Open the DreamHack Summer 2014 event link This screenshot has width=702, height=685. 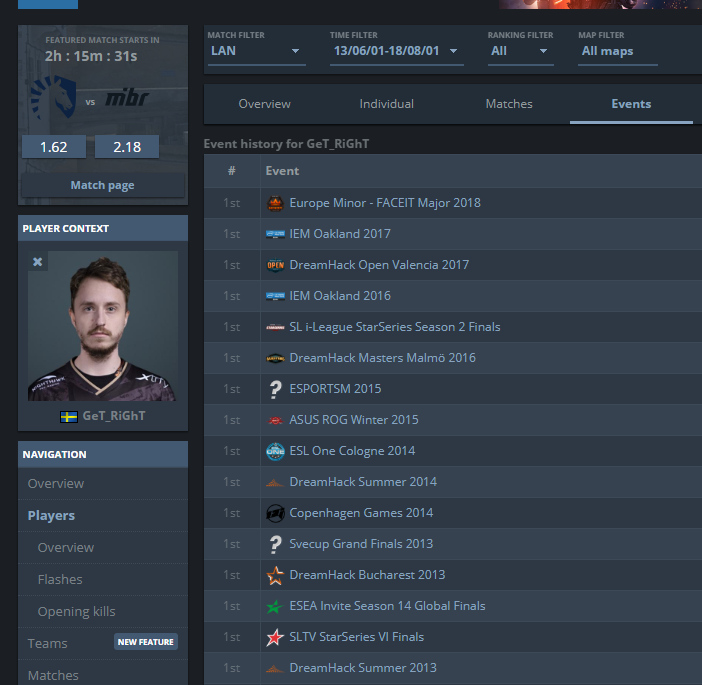(363, 482)
